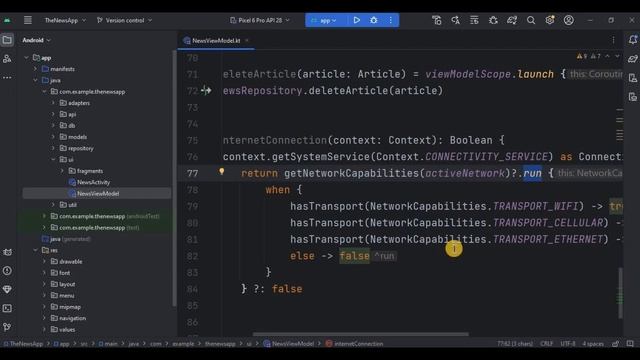This screenshot has height=360, width=640.
Task: Go to next highlighted error arrow
Action: pyautogui.click(x=617, y=56)
